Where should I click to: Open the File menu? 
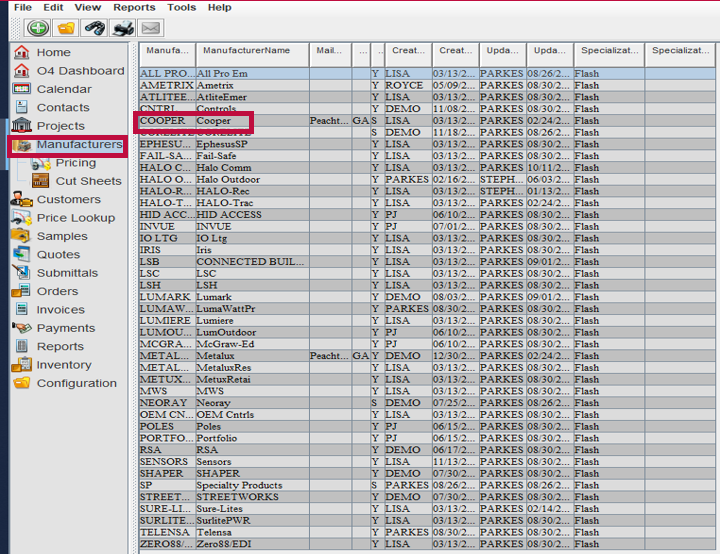click(x=23, y=7)
